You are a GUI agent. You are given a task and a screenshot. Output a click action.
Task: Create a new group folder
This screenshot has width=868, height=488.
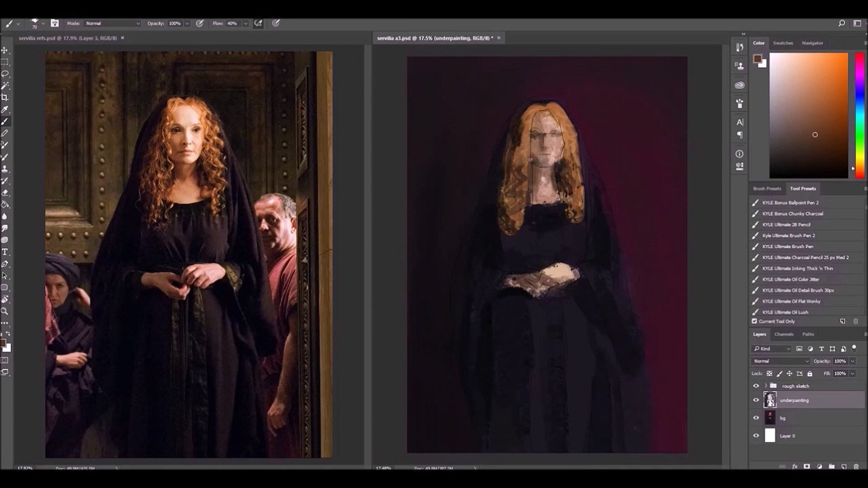(831, 466)
